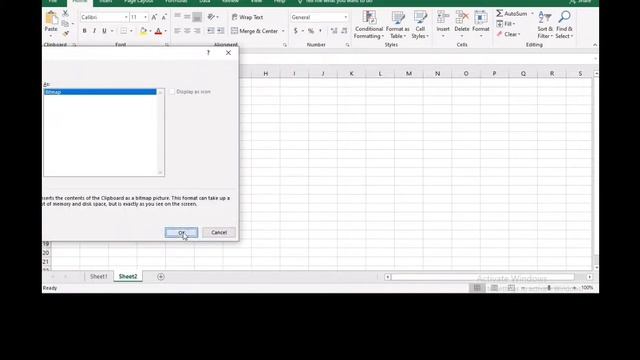Image resolution: width=640 pixels, height=360 pixels.
Task: Select column Q header
Action: tap(523, 73)
